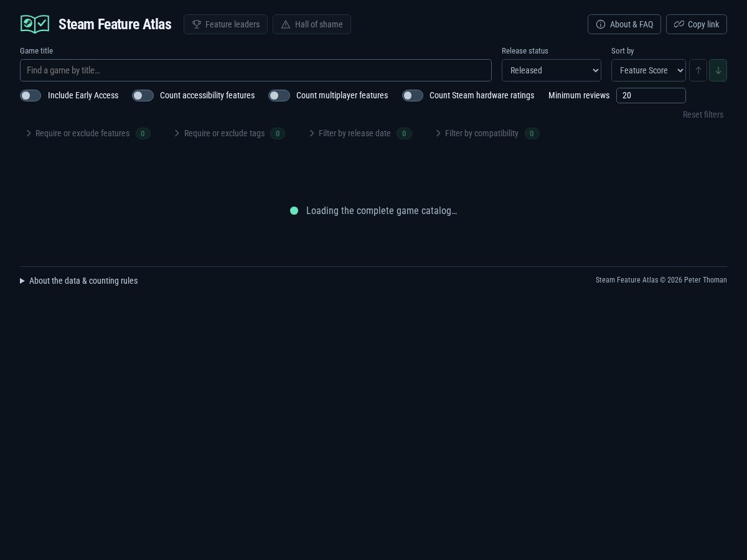Click the chain link icon beside Copy link
The image size is (747, 560).
click(679, 24)
